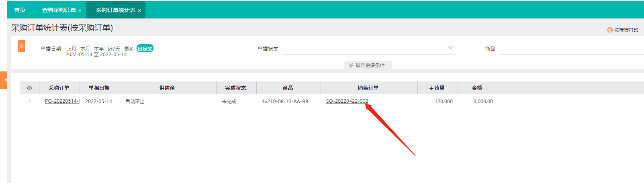The image size is (644, 183).
Task: Sort by 供应商 column header
Action: pos(168,88)
